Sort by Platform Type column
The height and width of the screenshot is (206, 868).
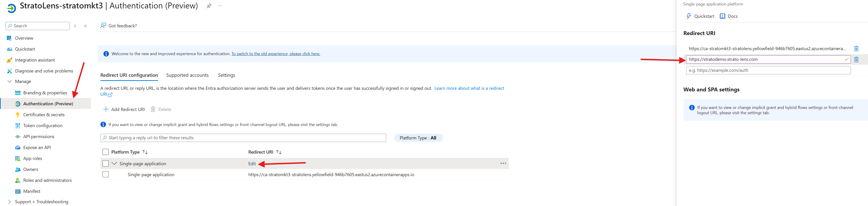point(129,152)
